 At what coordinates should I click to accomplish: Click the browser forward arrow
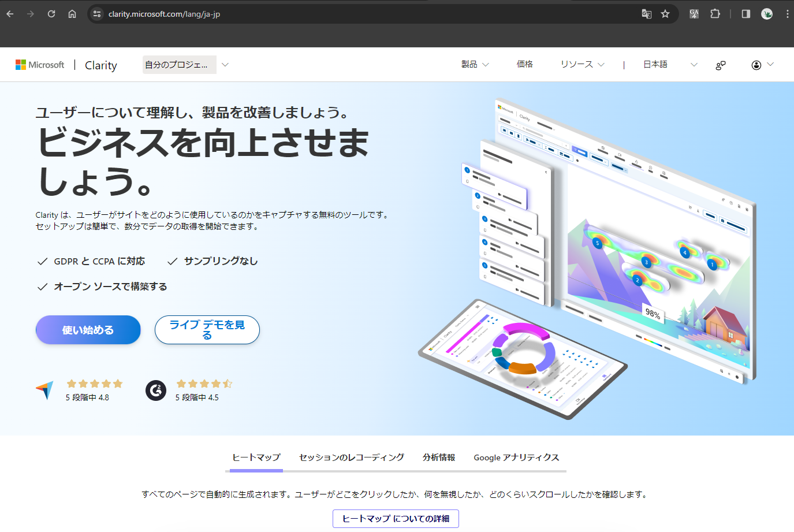[x=31, y=14]
